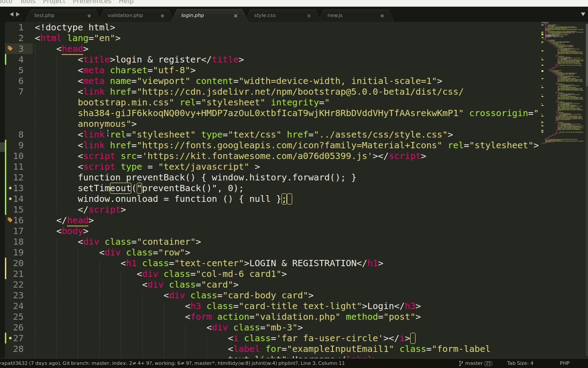Viewport: 588px width, 368px height.
Task: Click the '../assets/css/style.css' href value
Action: click(x=381, y=134)
